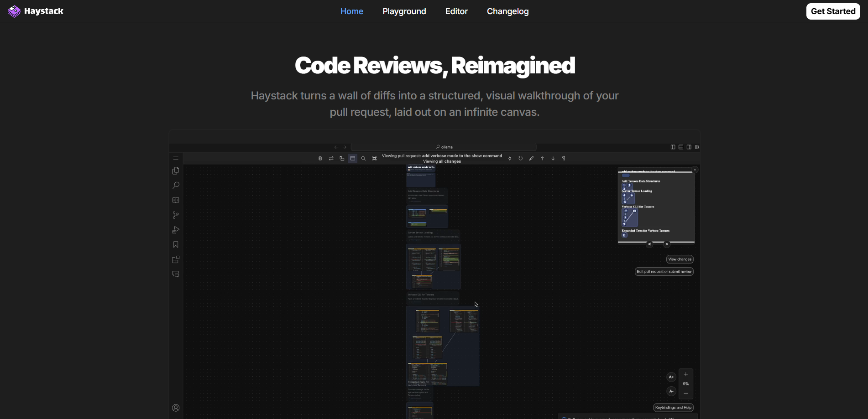The image size is (868, 419).
Task: Toggle the primary sidebar layout icon
Action: (x=673, y=147)
